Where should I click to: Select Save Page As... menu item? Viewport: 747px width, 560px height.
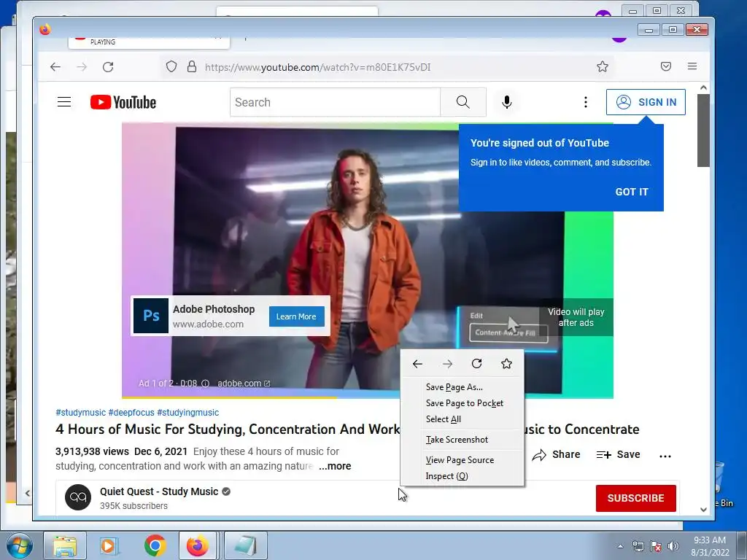point(462,387)
